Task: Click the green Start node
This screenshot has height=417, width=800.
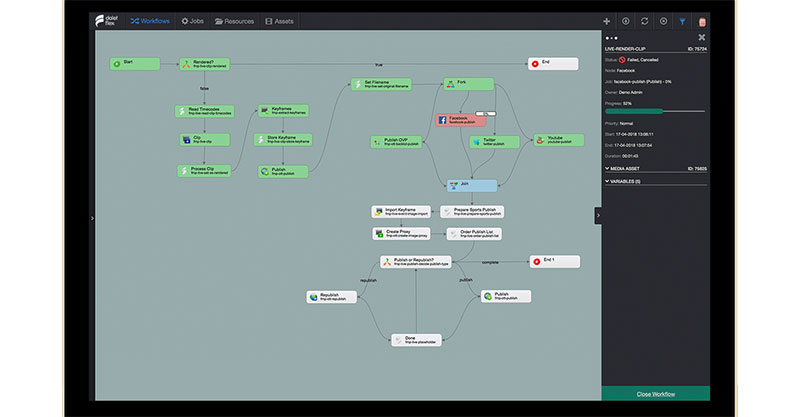Action: (134, 63)
